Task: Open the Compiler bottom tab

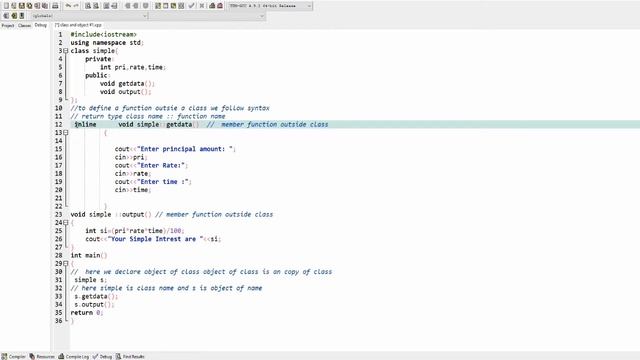Action: 13,356
